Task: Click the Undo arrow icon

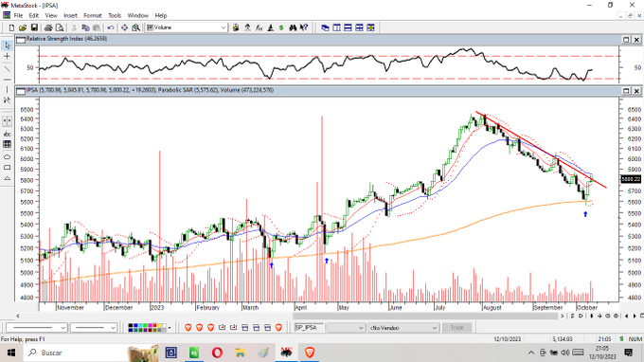Action: [x=111, y=27]
